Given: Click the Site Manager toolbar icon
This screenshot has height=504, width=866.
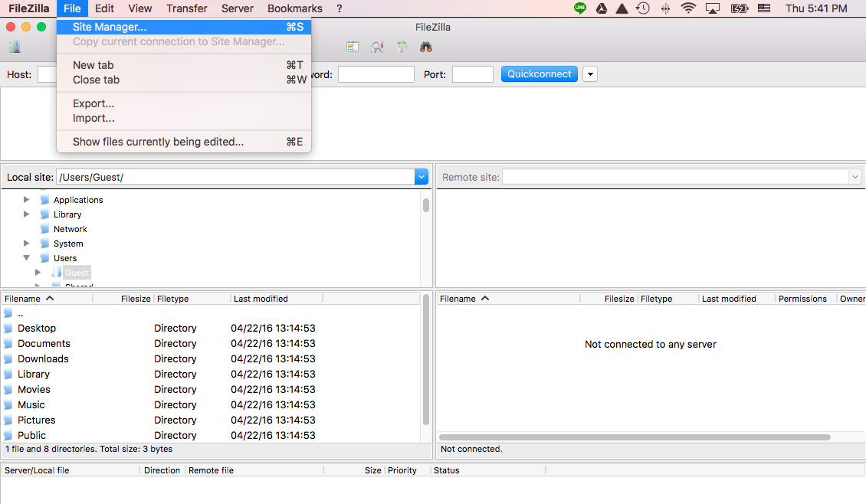Looking at the screenshot, I should tap(15, 47).
